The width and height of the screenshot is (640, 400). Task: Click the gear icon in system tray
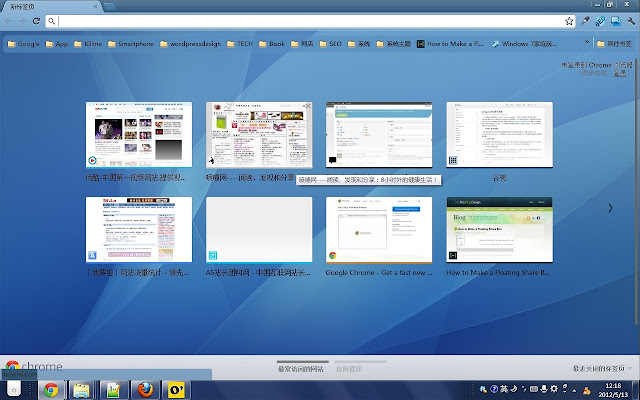click(x=554, y=389)
